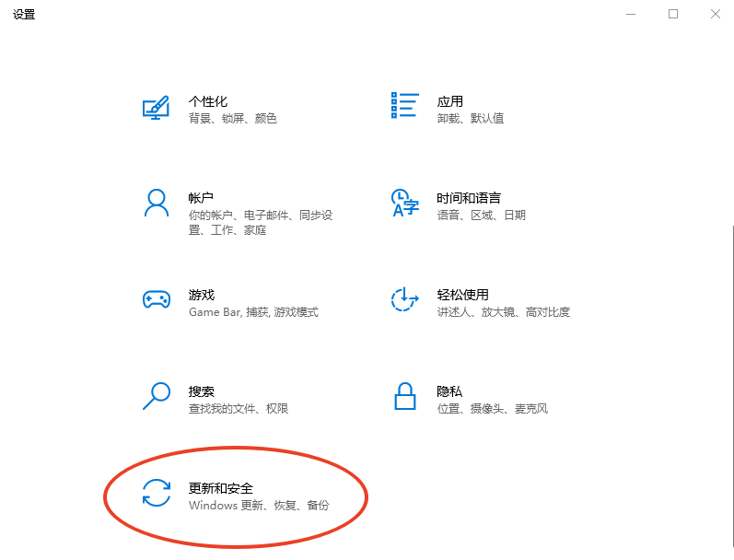Viewport: 734px width, 560px height.
Task: Maximize the 设置 window
Action: coord(673,14)
